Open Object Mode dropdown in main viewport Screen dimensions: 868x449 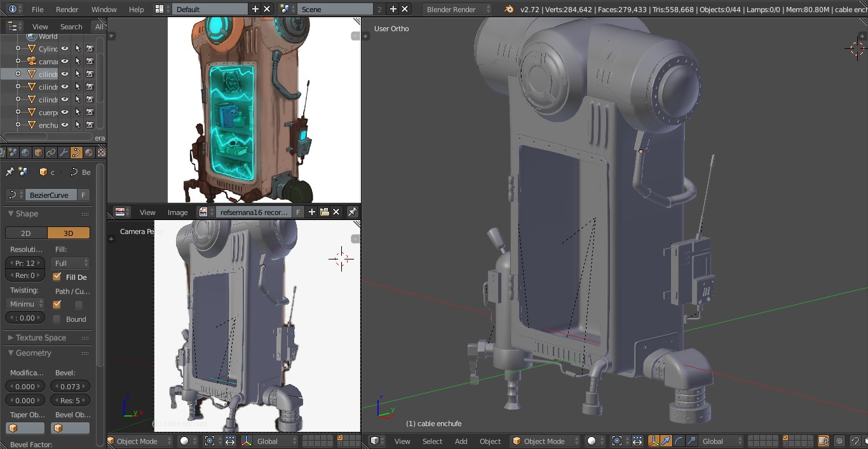[x=546, y=441]
